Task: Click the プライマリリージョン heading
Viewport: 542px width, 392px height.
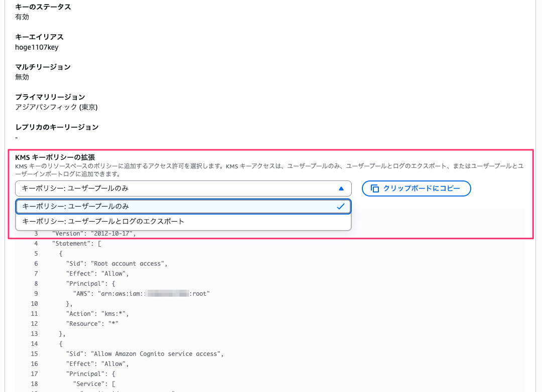Action: (x=50, y=97)
